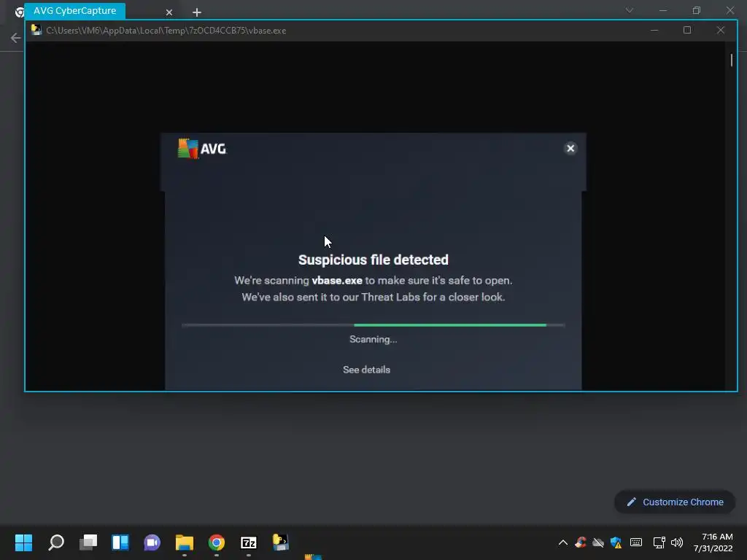This screenshot has height=560, width=747.
Task: Switch to 7-Zip in taskbar
Action: [249, 542]
